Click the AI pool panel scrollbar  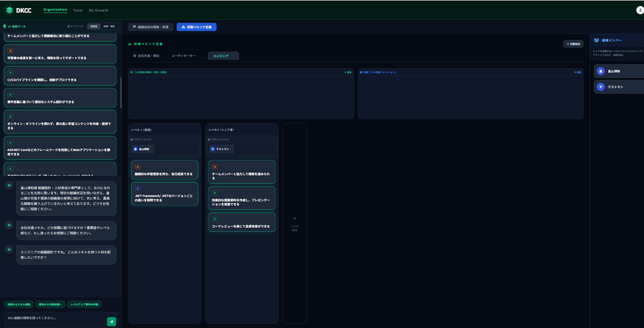click(121, 93)
